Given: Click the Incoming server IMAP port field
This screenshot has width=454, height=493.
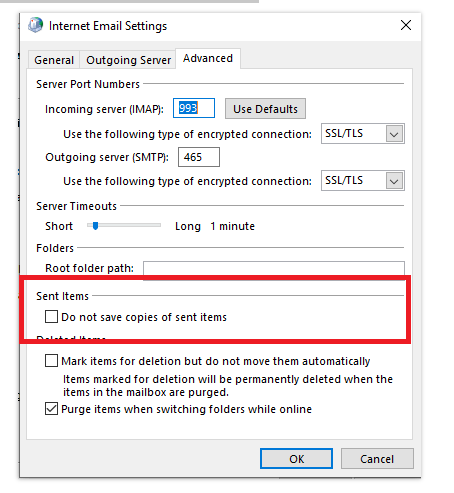Looking at the screenshot, I should click(194, 108).
